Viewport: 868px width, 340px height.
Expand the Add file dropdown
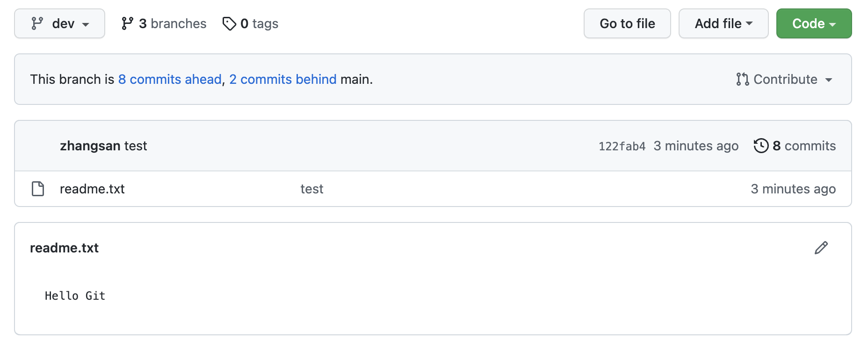pyautogui.click(x=723, y=23)
